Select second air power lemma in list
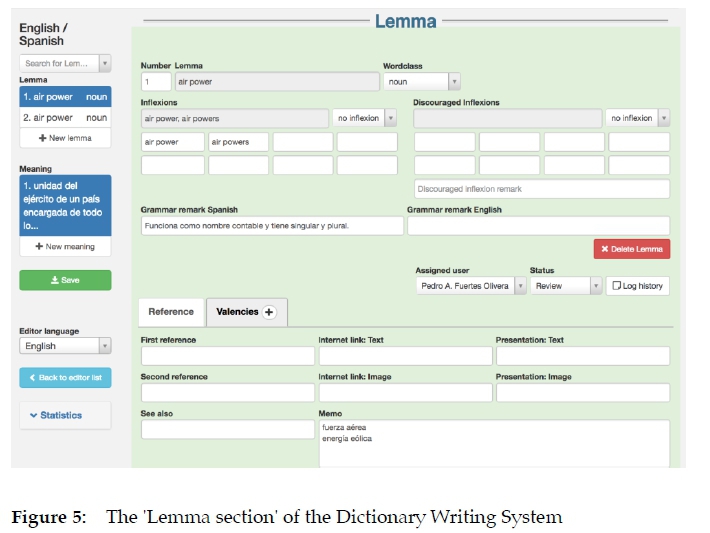The image size is (710, 533). pyautogui.click(x=65, y=118)
